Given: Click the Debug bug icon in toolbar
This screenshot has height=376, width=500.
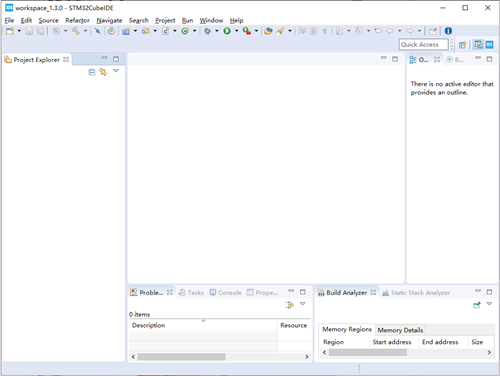Looking at the screenshot, I should click(207, 31).
